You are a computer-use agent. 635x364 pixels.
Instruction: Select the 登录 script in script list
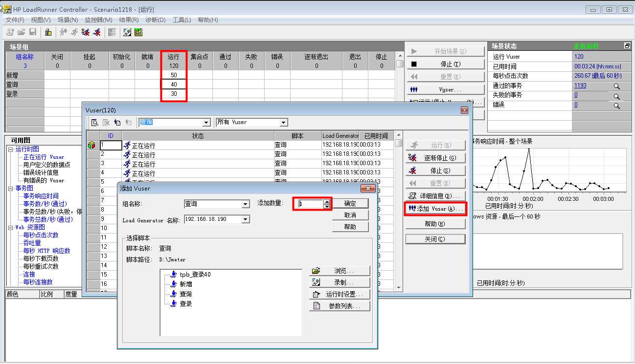click(185, 303)
